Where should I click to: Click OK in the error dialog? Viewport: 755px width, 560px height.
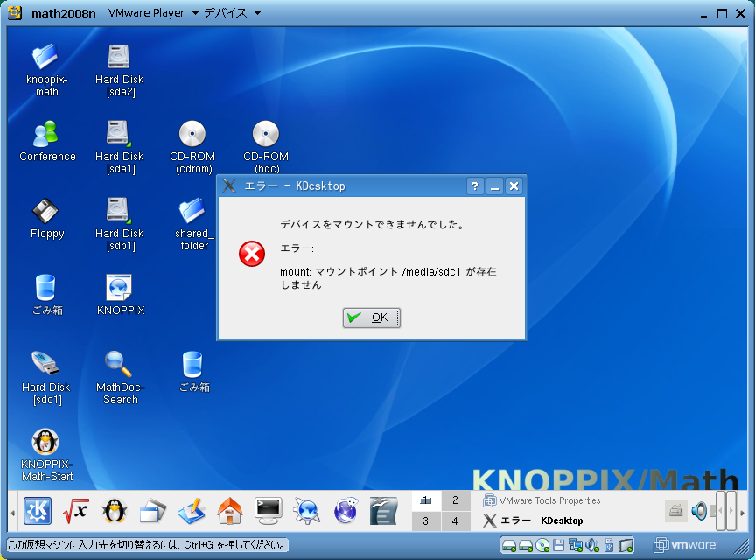(x=371, y=318)
